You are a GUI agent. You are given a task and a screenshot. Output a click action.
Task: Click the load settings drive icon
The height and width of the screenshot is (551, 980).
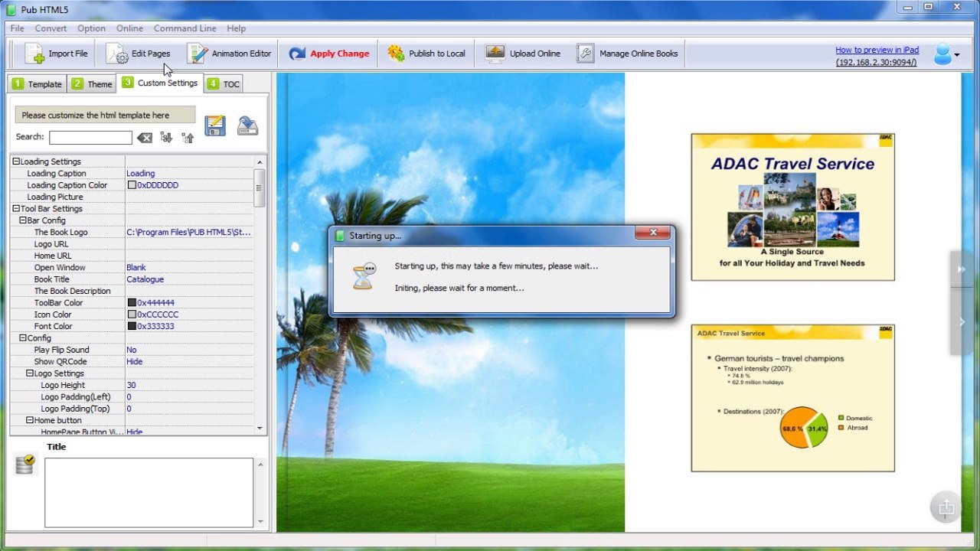tap(247, 126)
